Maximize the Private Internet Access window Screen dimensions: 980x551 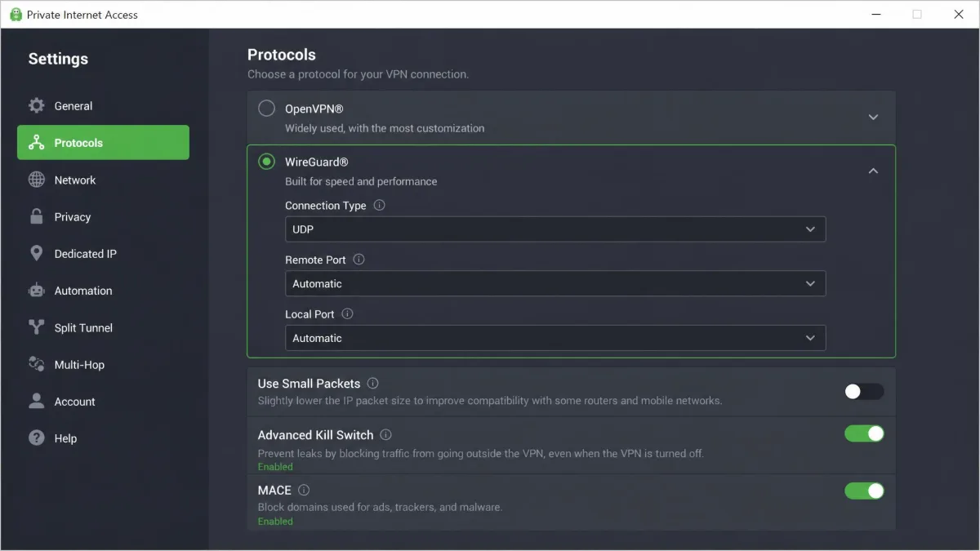click(917, 14)
